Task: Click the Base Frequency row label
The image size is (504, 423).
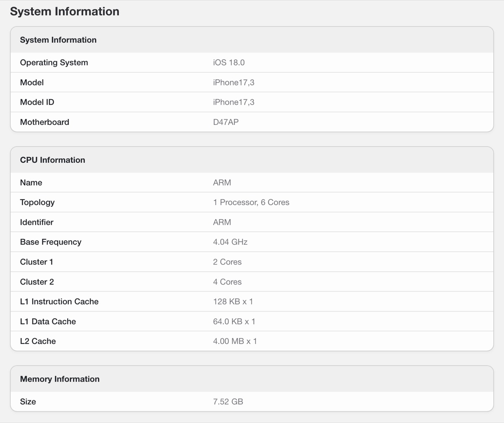Action: (x=51, y=242)
